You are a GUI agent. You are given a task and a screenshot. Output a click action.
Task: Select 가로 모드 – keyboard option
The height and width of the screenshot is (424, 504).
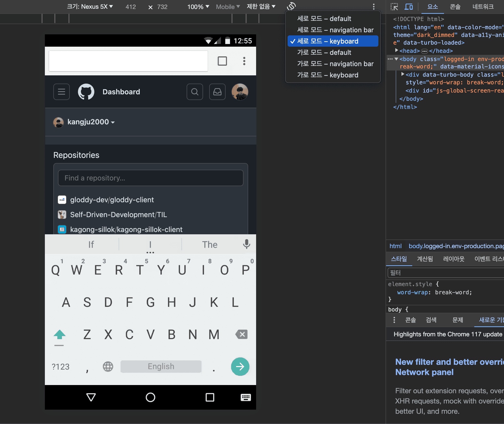pos(327,75)
